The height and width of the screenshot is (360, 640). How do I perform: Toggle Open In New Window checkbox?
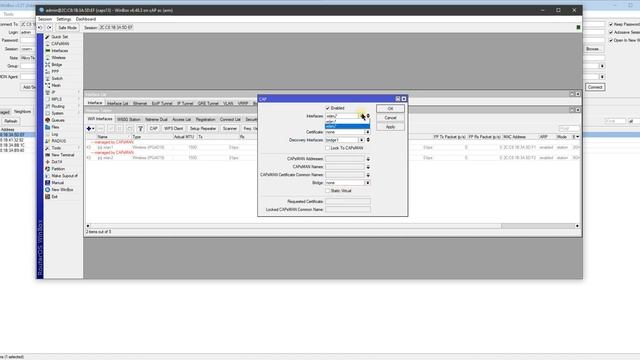pyautogui.click(x=611, y=40)
